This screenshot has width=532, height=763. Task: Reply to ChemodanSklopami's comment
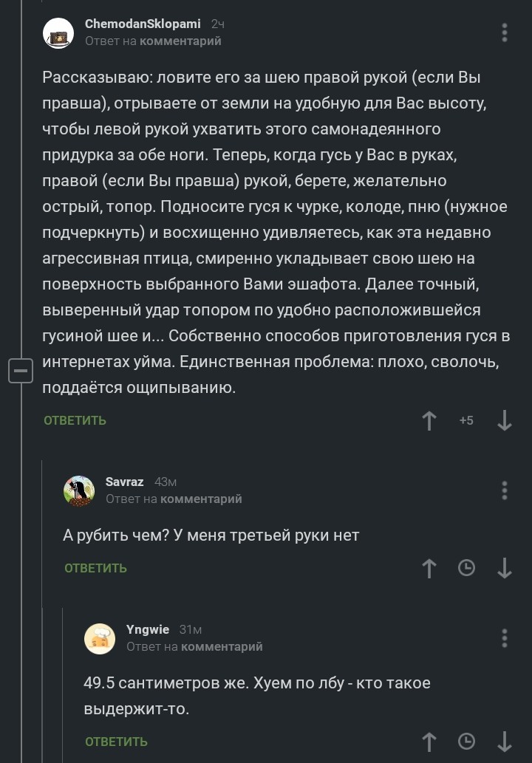pos(75,420)
